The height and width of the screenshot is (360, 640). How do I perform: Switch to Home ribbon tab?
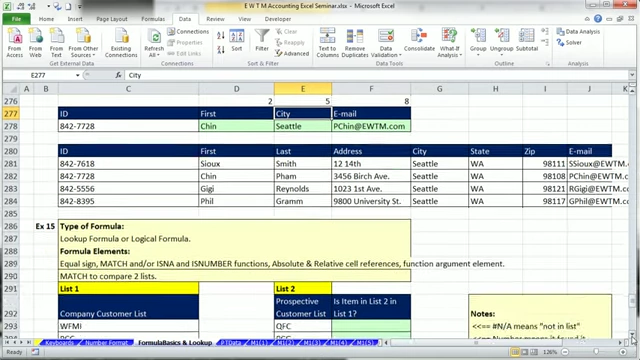tap(46, 19)
